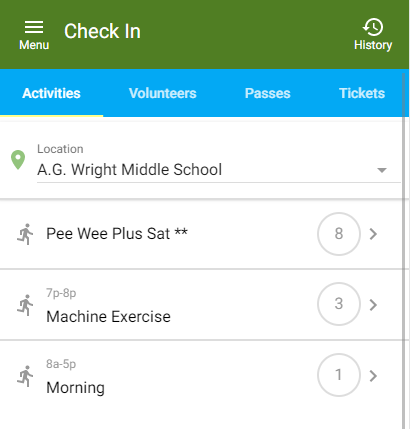Expand Pee Wee Plus Sat with chevron arrow

373,234
